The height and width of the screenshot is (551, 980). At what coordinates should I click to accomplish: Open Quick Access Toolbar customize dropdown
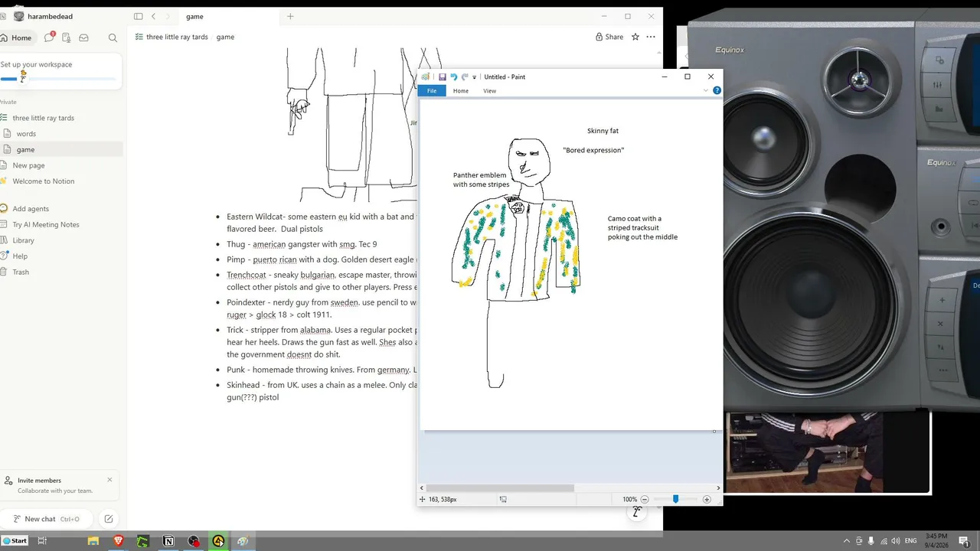475,77
